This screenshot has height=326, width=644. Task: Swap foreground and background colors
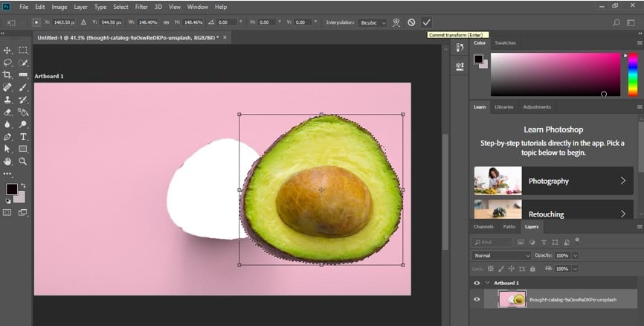point(23,185)
